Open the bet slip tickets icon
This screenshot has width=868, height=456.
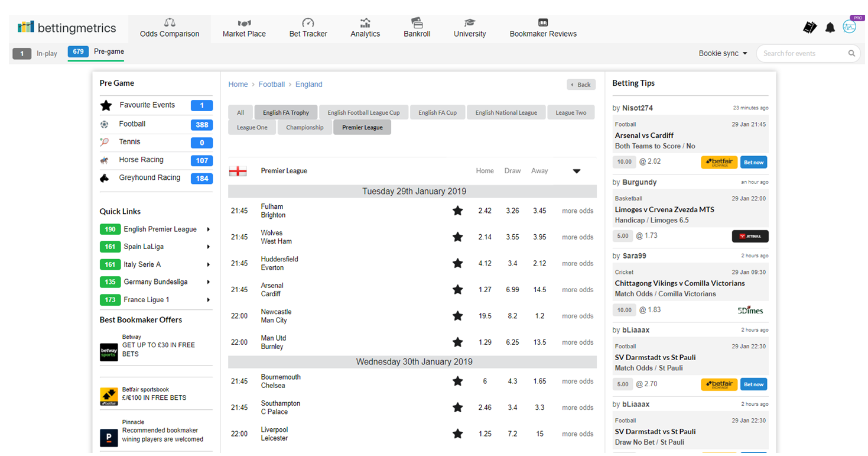click(810, 27)
